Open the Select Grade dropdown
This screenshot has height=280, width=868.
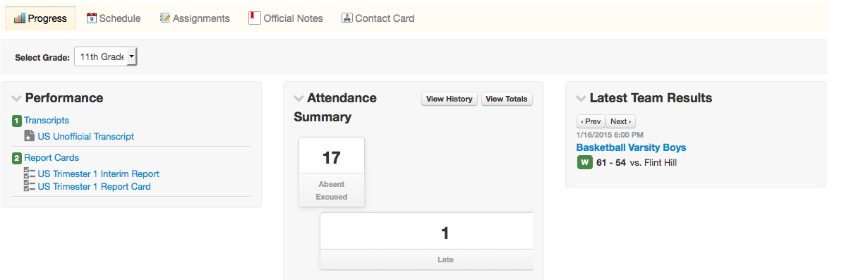coord(105,57)
